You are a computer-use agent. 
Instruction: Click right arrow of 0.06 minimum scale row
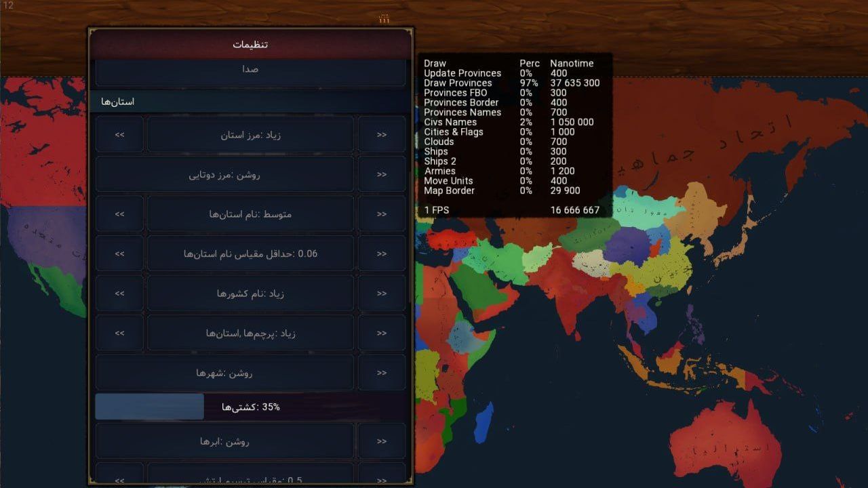382,253
